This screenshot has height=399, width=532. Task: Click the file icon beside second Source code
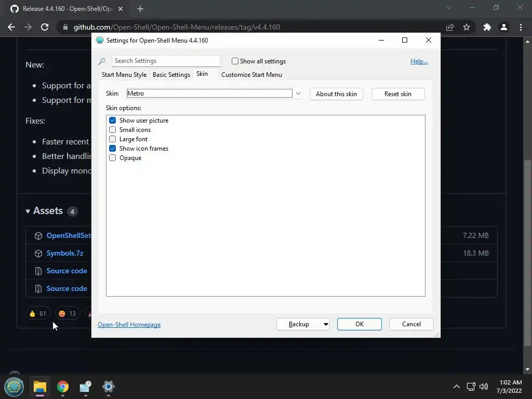click(x=38, y=289)
